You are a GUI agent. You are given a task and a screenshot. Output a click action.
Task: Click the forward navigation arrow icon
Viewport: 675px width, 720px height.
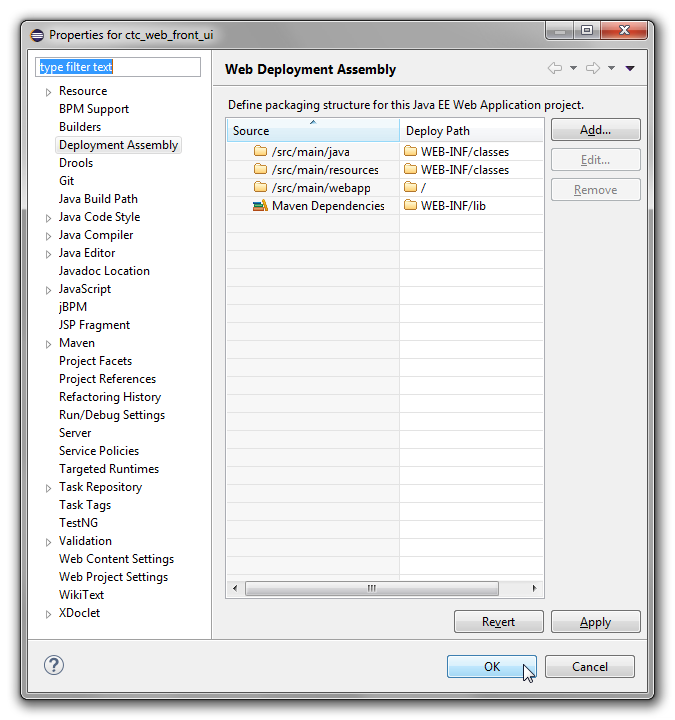[593, 68]
